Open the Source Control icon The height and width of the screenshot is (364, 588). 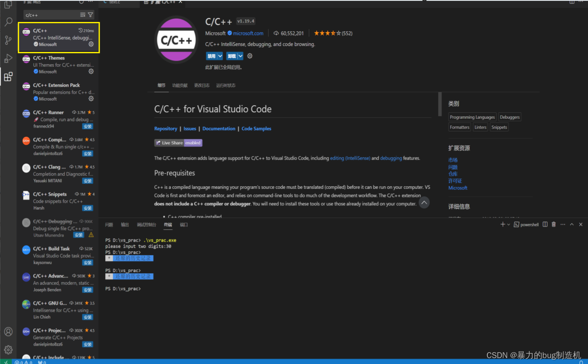pyautogui.click(x=8, y=40)
